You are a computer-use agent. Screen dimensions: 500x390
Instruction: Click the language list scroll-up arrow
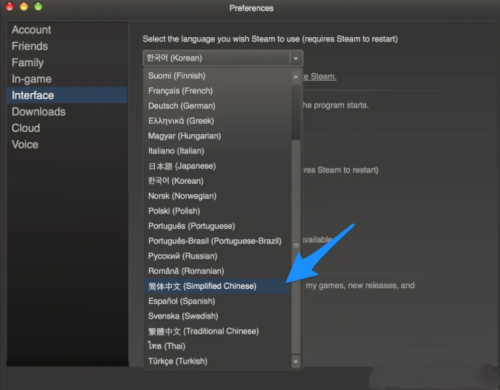point(296,77)
